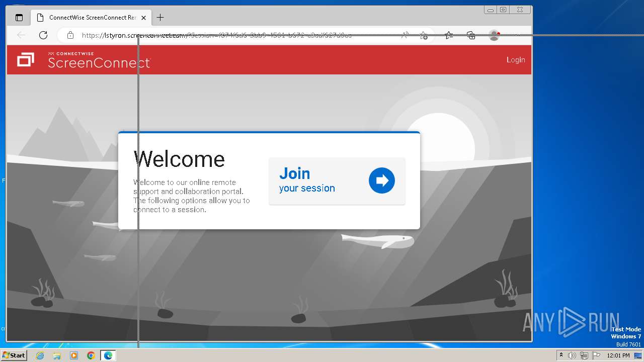Maximize the Edge browser window
Viewport: 644px width, 362px height.
click(503, 10)
